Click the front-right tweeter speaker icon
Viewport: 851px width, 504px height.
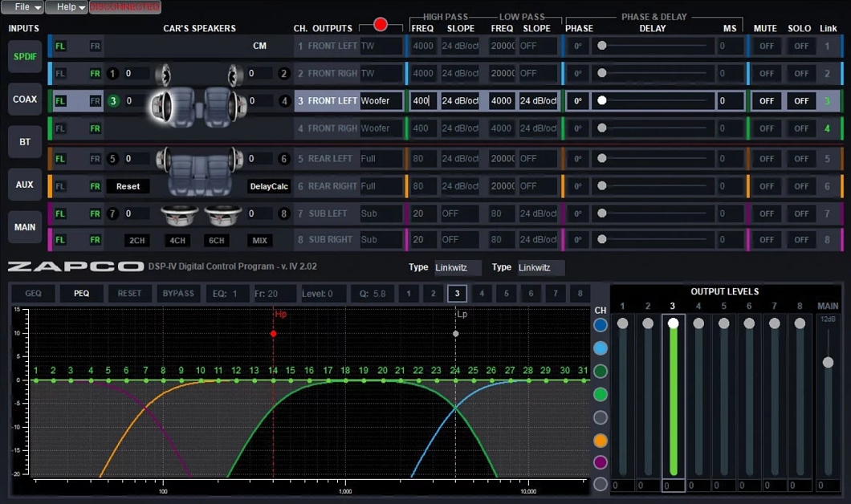[235, 75]
